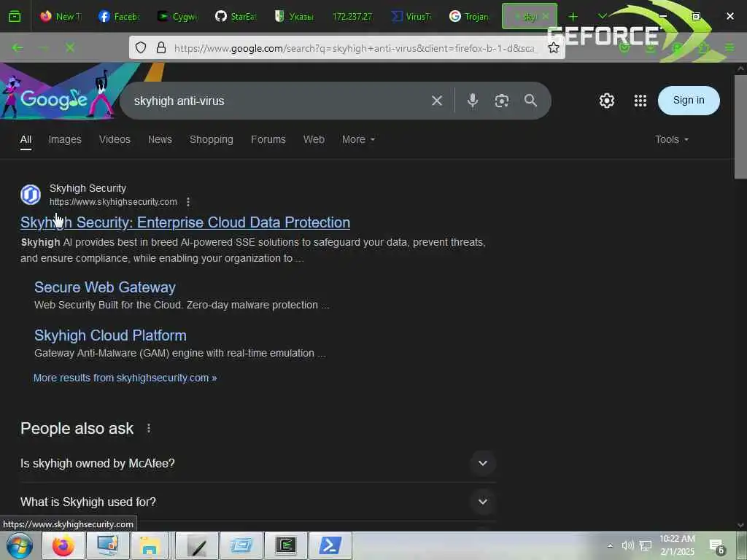Clear the search query with X
747x560 pixels.
(x=437, y=101)
